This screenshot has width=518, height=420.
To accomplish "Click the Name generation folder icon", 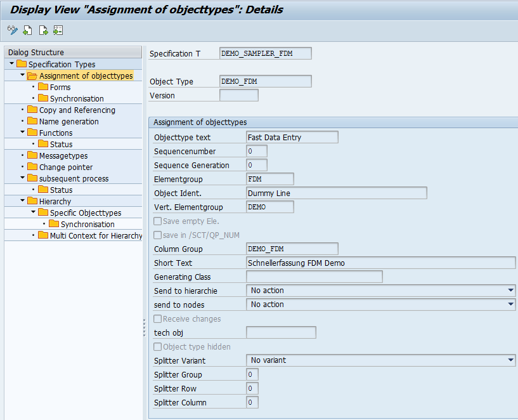I will tap(32, 121).
